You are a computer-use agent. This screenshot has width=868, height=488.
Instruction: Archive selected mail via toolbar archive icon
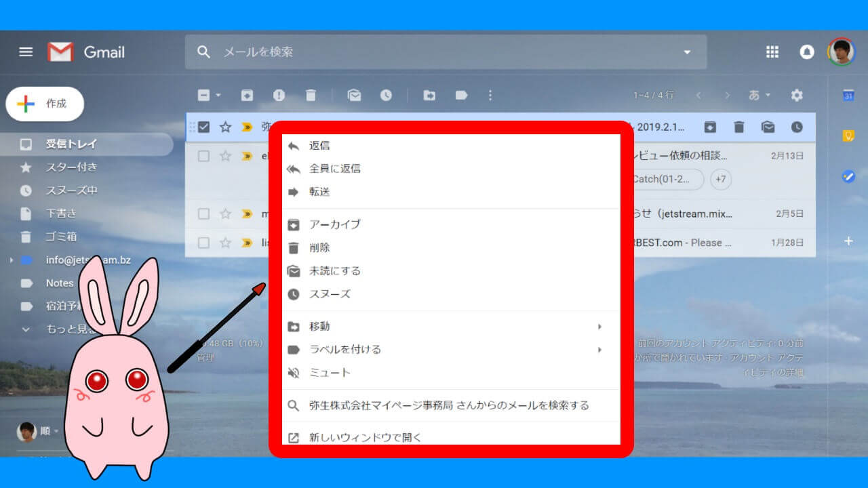(247, 95)
